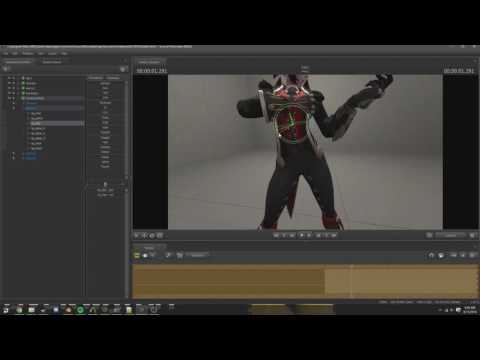Switch timeline to the Motion Editor mode icon
The image size is (480, 360).
[145, 256]
